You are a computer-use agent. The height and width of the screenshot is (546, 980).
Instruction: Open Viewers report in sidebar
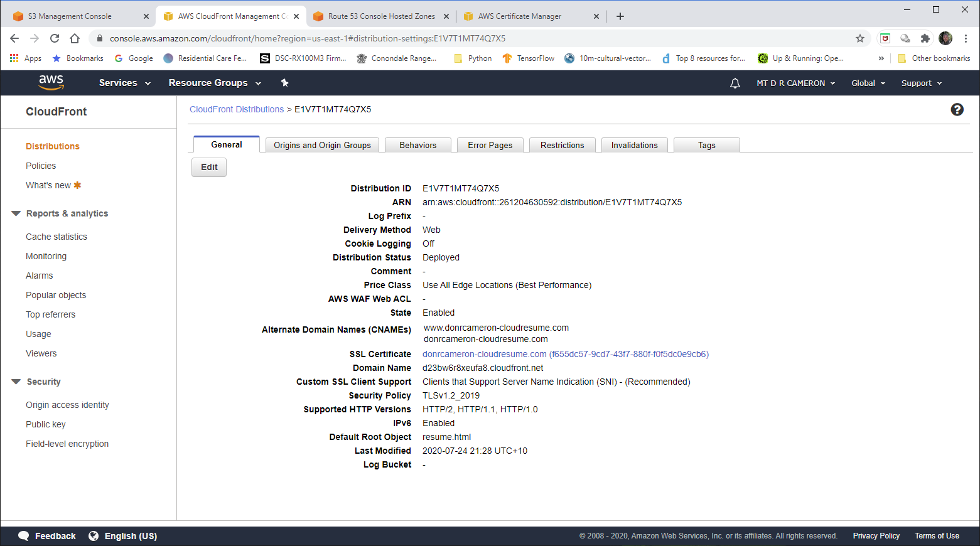pos(41,353)
